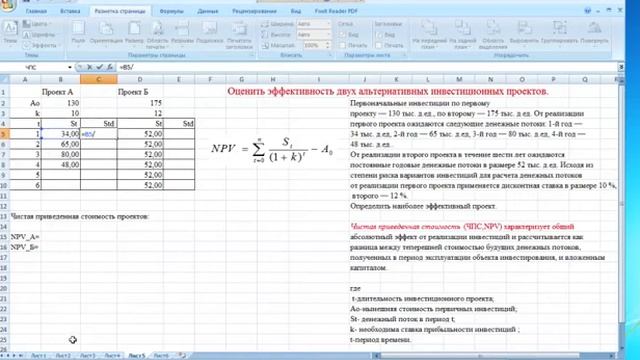Open the Width (Ширина) combo box
Viewport: 640px width, 360px height.
[313, 24]
